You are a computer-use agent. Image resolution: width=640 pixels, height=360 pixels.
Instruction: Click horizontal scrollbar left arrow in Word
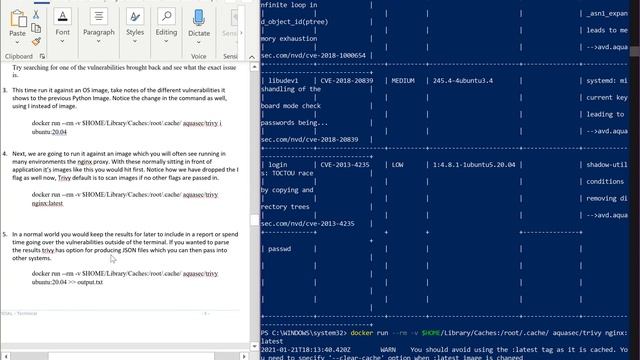point(5,356)
